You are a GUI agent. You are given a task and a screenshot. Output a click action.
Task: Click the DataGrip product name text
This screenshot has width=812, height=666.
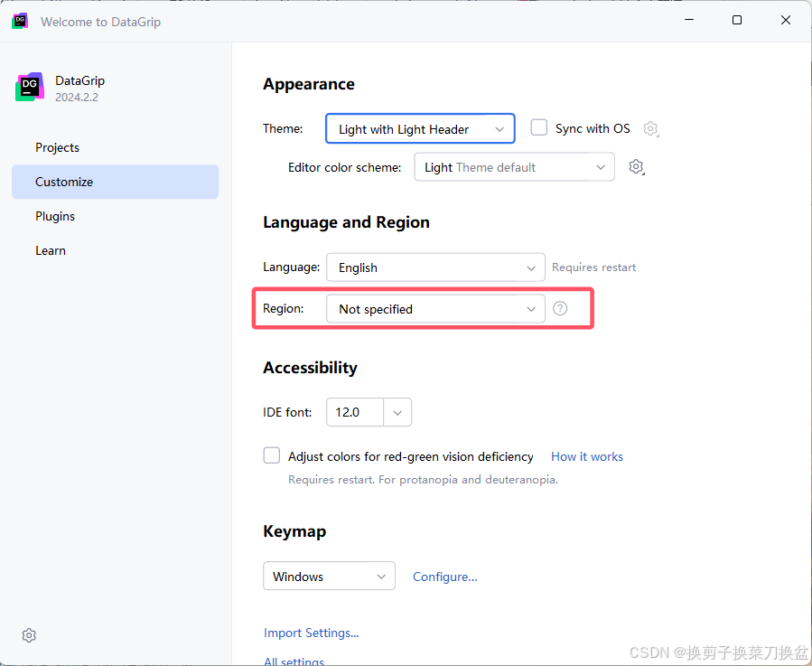[79, 80]
